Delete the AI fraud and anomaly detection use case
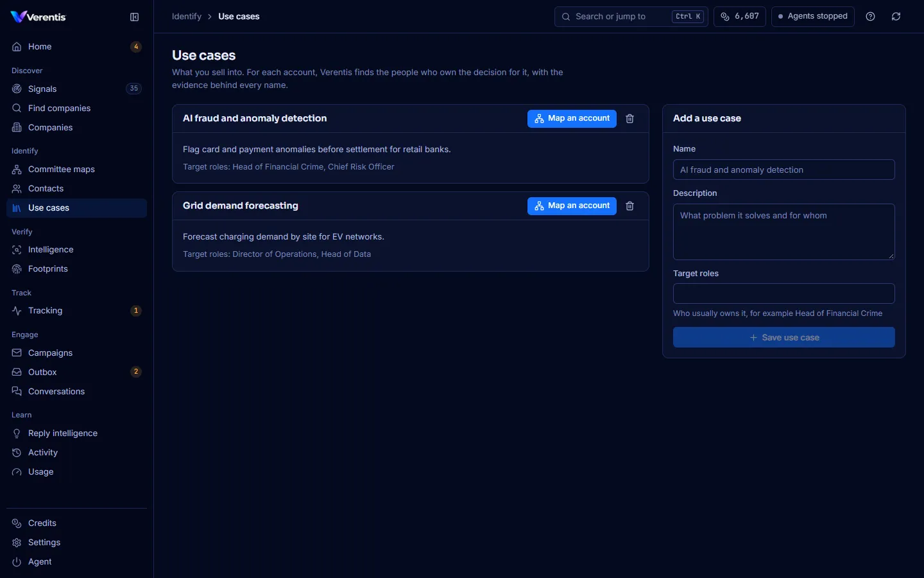The height and width of the screenshot is (578, 924). (630, 119)
